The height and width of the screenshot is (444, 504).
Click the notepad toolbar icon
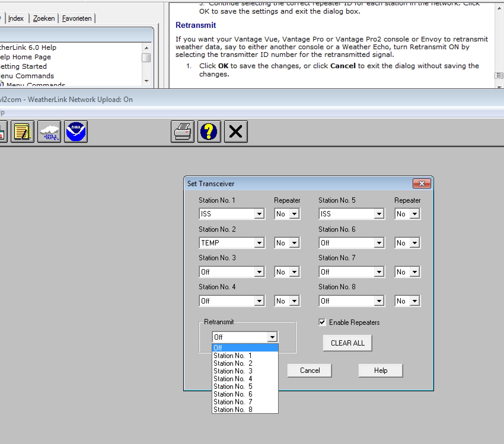(23, 132)
